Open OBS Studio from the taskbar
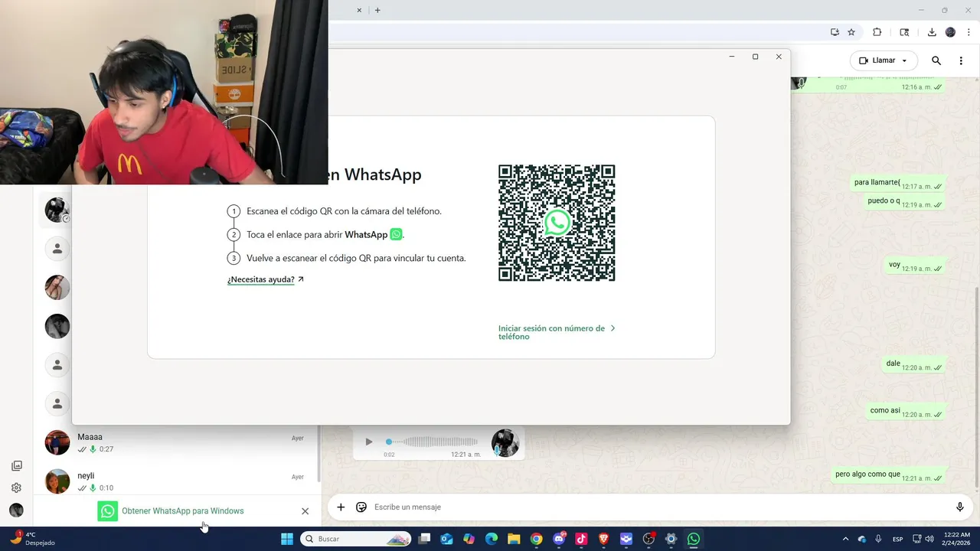 tap(648, 539)
